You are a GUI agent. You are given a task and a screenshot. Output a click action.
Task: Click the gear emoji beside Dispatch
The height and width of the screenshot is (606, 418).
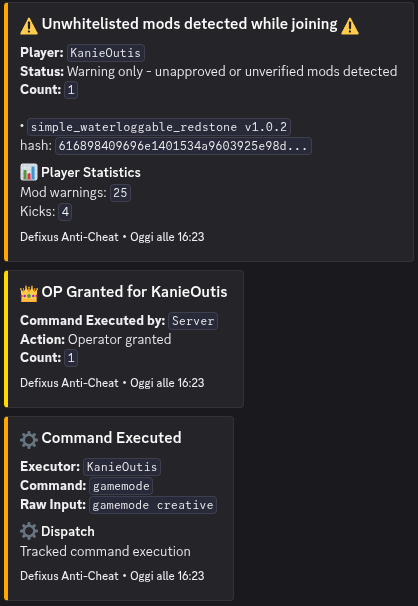(x=29, y=531)
